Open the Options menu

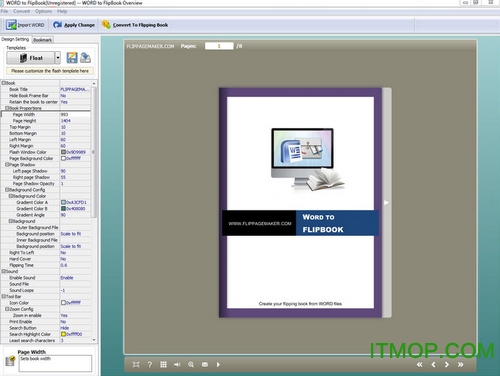[43, 11]
